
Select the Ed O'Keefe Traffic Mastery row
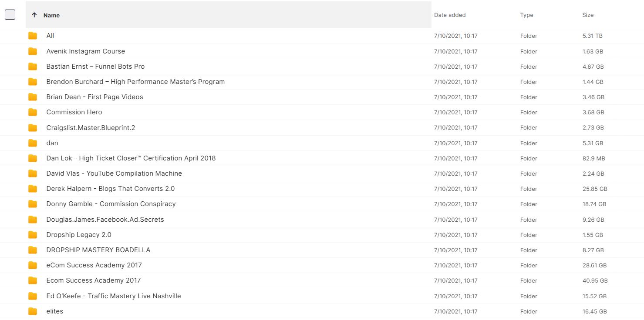click(322, 296)
